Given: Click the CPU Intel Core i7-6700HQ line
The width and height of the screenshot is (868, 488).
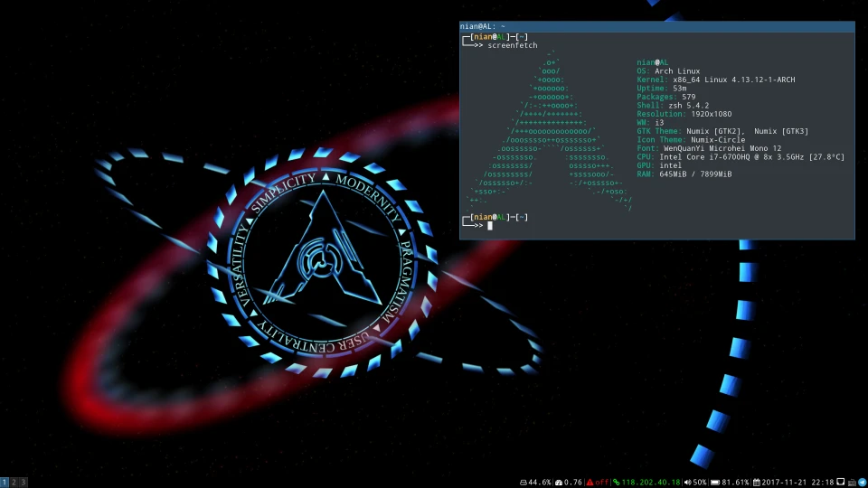Looking at the screenshot, I should click(x=741, y=157).
